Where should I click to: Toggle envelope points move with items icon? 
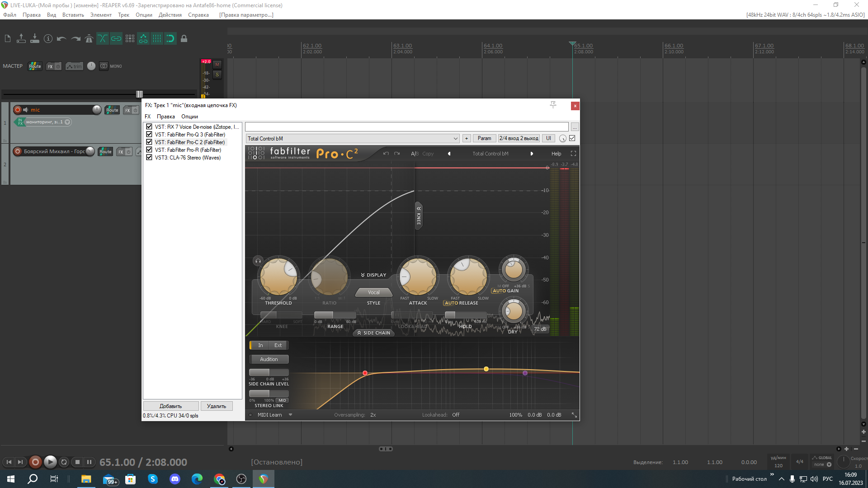143,39
